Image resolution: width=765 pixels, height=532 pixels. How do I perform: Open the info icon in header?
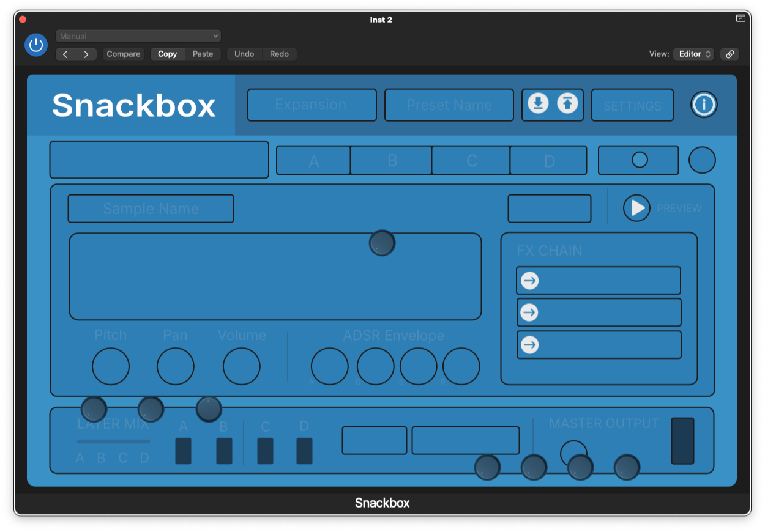click(x=704, y=105)
